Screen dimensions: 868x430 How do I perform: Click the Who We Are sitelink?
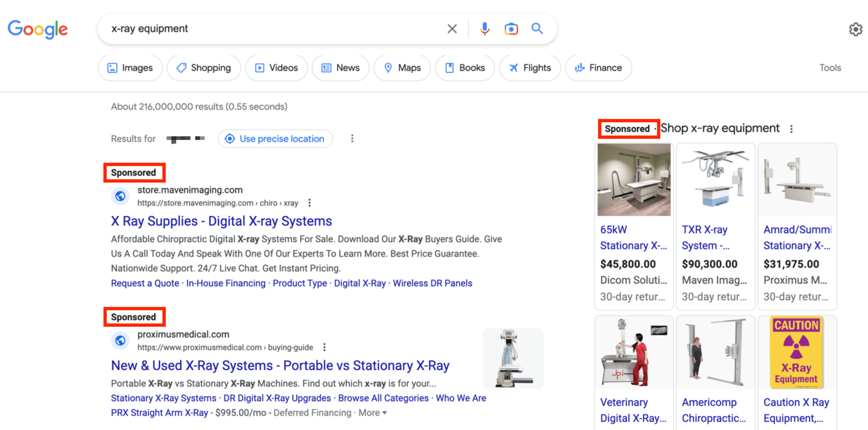tap(461, 398)
